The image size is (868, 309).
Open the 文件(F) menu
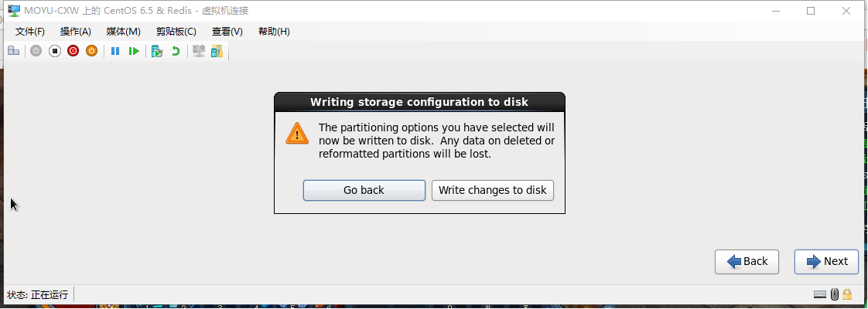pyautogui.click(x=30, y=32)
